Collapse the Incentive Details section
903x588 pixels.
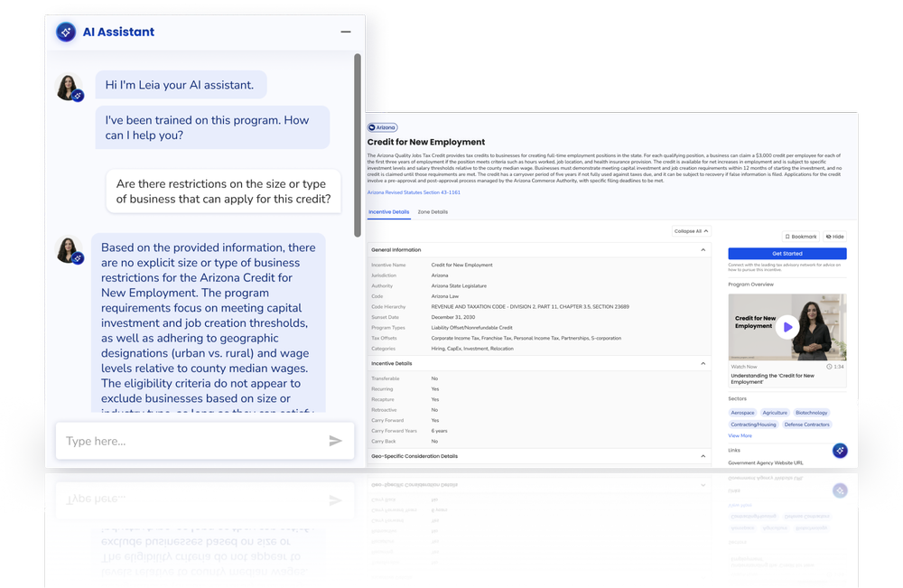coord(703,363)
